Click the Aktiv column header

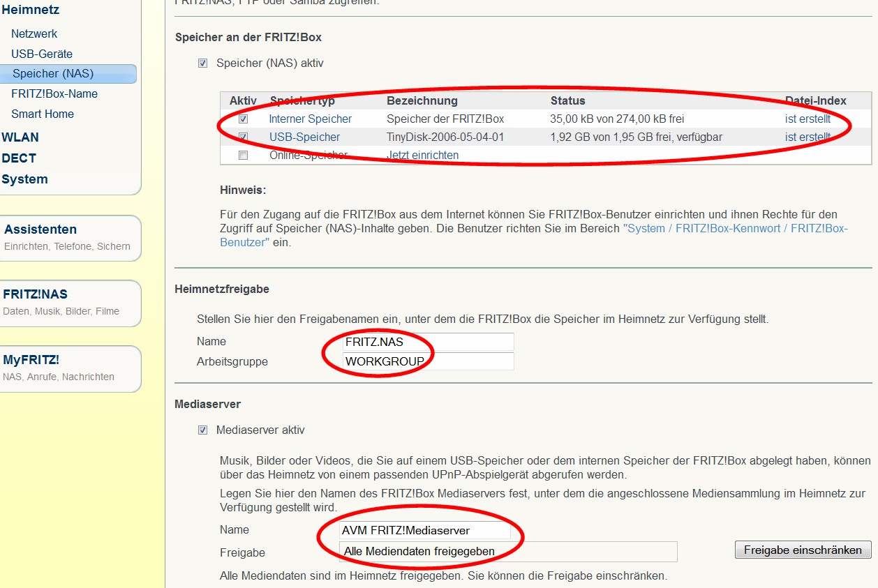point(243,101)
